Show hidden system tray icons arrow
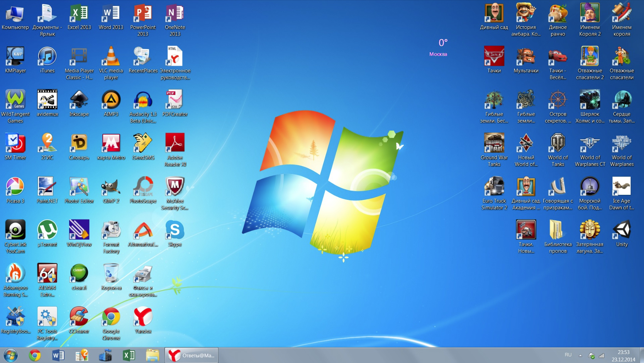Viewport: 644px width, 363px height. (x=580, y=355)
